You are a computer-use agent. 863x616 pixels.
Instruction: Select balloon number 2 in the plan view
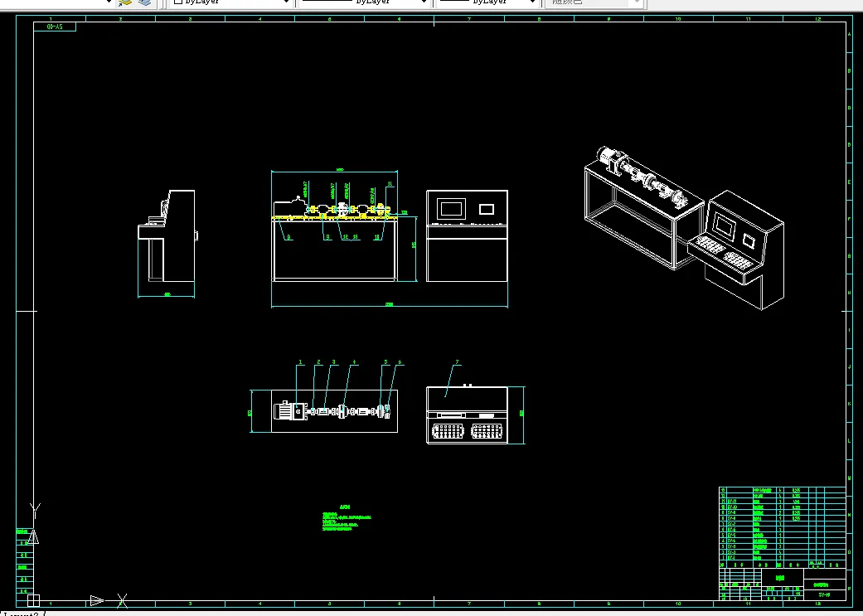click(318, 362)
